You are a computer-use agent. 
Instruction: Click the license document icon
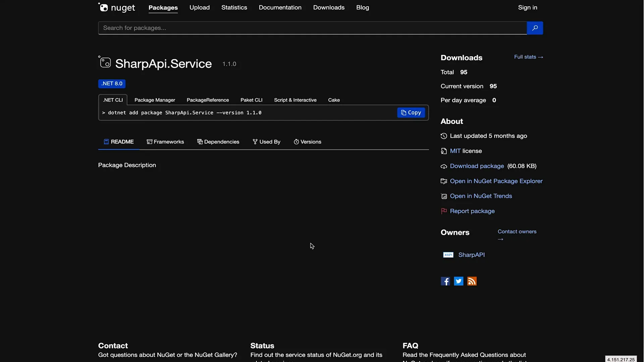(x=444, y=151)
